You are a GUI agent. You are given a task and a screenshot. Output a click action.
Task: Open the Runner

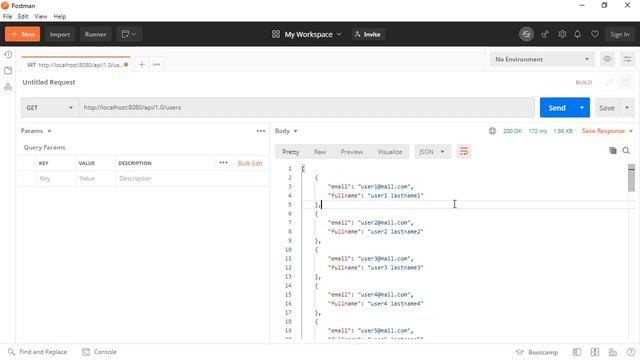[x=96, y=34]
